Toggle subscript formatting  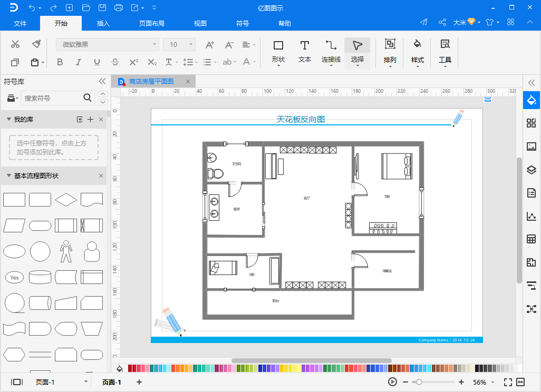(152, 62)
